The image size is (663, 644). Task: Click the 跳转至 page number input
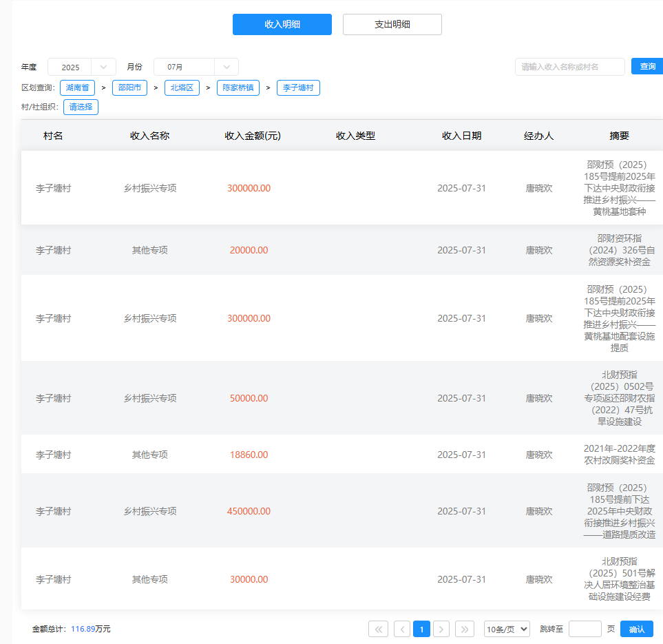click(585, 629)
